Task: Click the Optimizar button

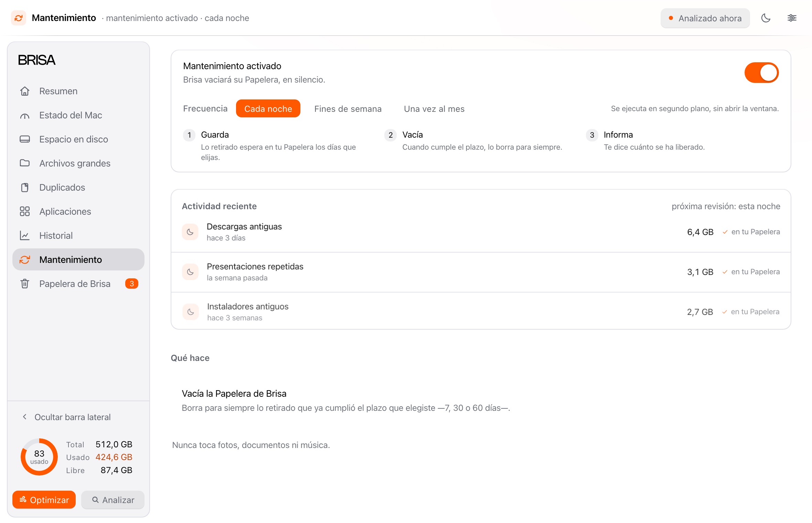Action: click(44, 500)
